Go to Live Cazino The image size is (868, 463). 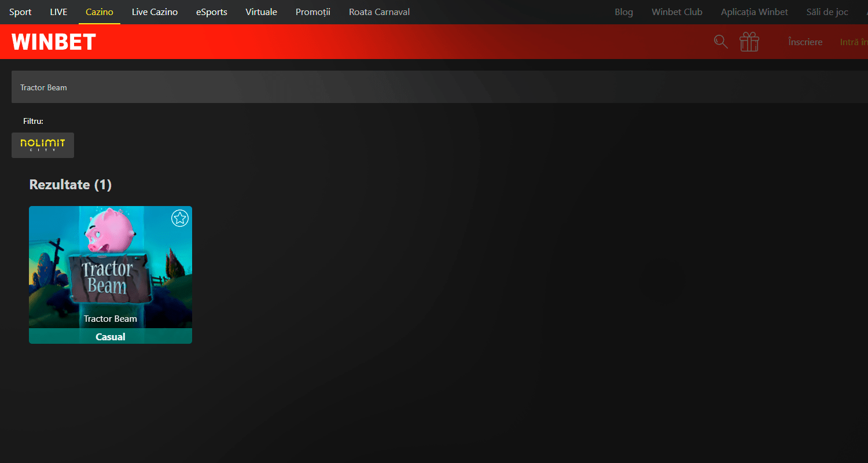[x=155, y=12]
